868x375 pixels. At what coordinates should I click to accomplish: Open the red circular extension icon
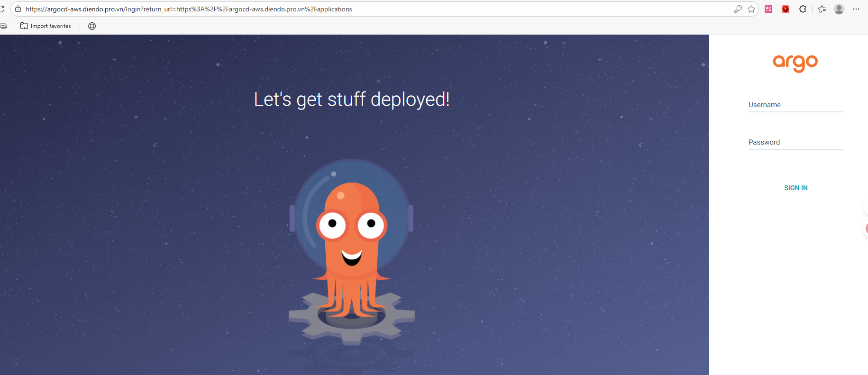(786, 9)
